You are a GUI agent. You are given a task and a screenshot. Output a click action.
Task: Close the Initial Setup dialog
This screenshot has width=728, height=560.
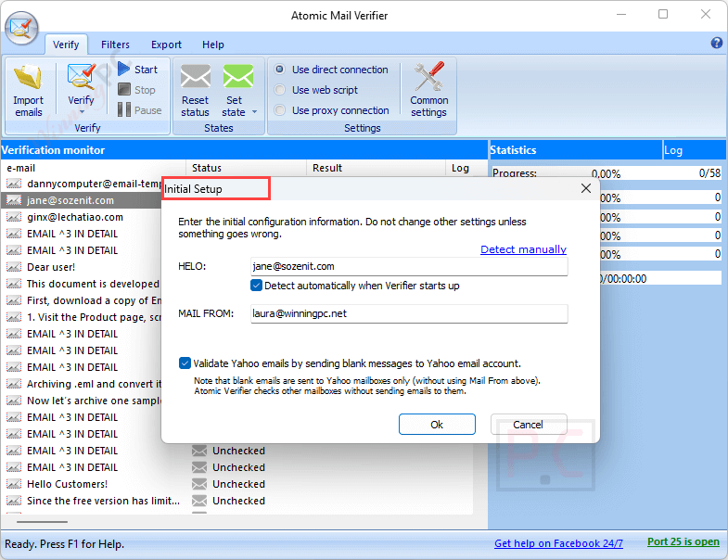coord(586,188)
